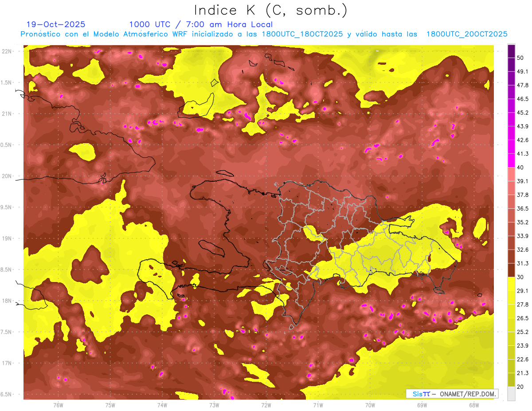This screenshot has height=411, width=532.
Task: Click the colorbar value "31.3"
Action: point(523,263)
